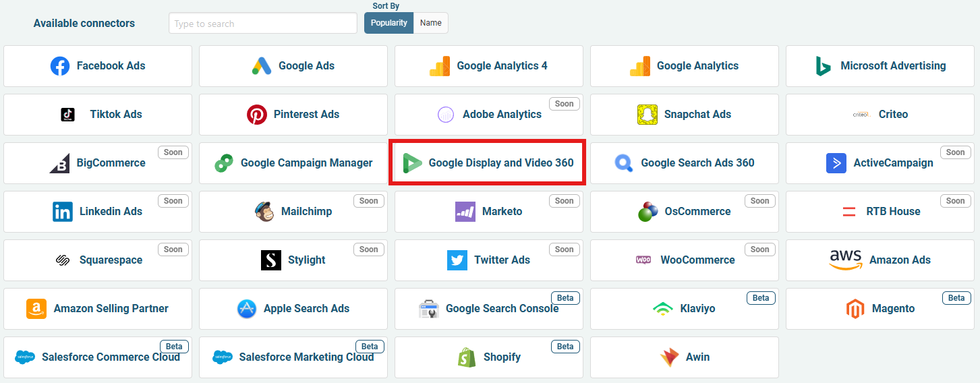Sort connectors by Popularity

[x=389, y=23]
